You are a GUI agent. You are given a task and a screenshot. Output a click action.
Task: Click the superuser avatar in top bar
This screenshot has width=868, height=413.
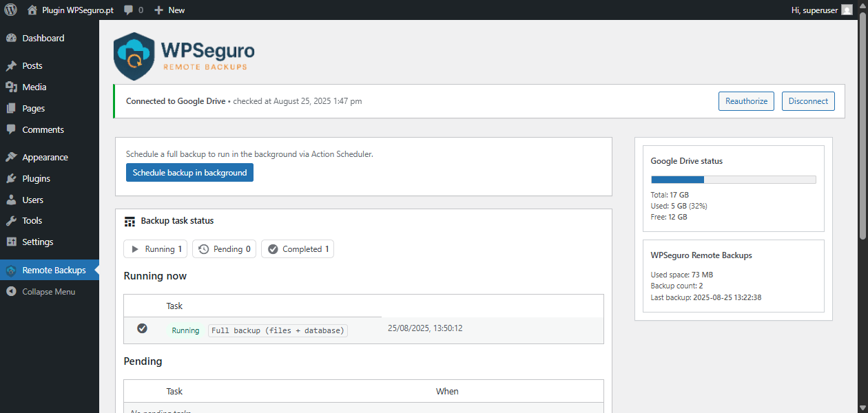pos(847,10)
